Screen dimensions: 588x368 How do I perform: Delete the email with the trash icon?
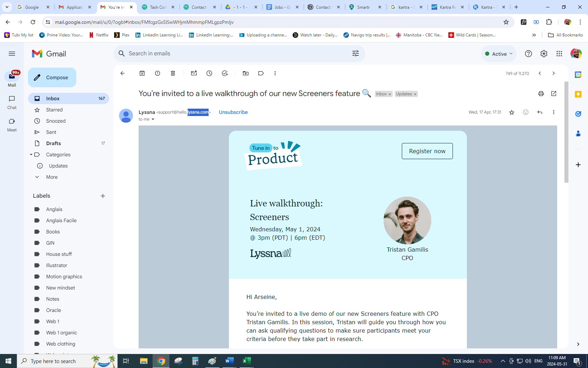(x=173, y=73)
